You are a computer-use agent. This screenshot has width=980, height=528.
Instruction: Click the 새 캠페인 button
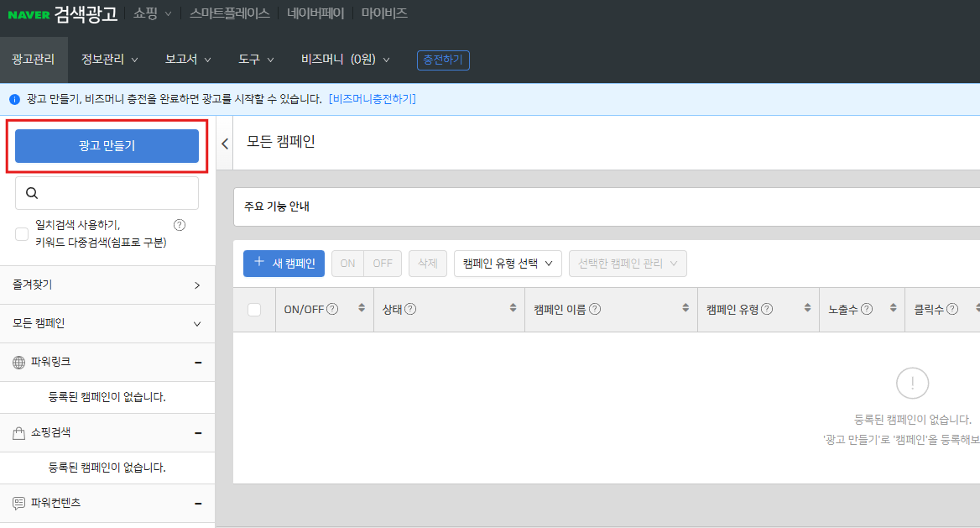(x=284, y=264)
